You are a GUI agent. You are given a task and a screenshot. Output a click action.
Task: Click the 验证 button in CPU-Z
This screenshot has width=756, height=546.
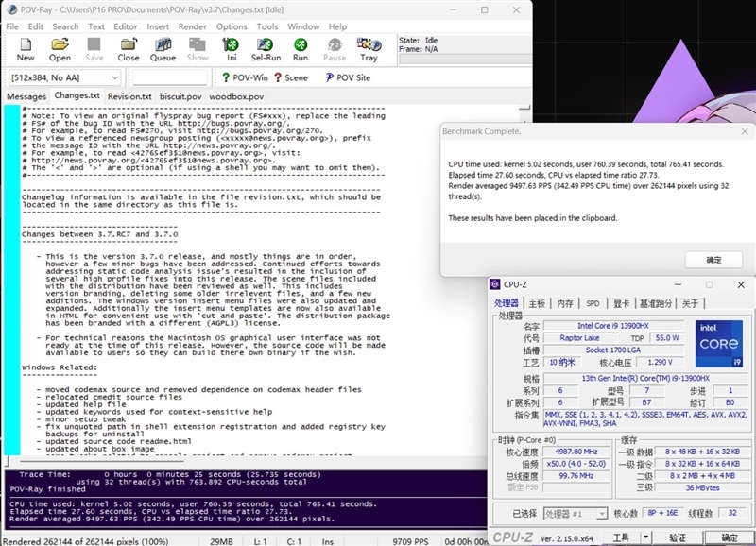(678, 537)
